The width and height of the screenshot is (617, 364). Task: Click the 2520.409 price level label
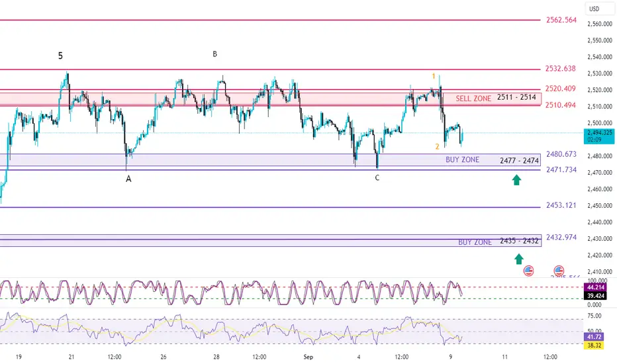pos(560,89)
